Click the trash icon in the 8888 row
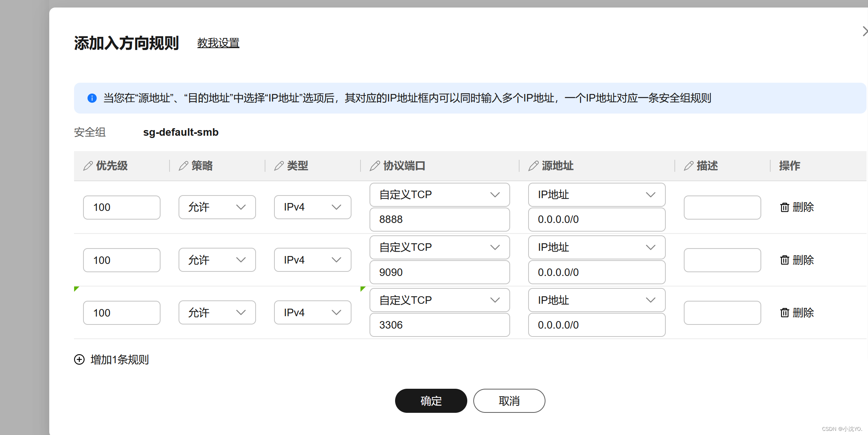Screen dimensions: 868x435 pos(785,207)
